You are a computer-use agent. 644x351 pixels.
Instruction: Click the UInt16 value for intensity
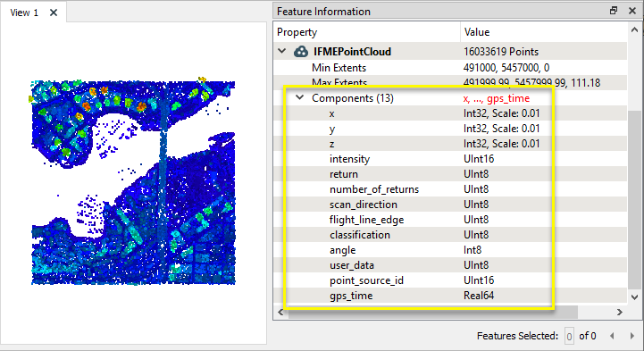[479, 159]
